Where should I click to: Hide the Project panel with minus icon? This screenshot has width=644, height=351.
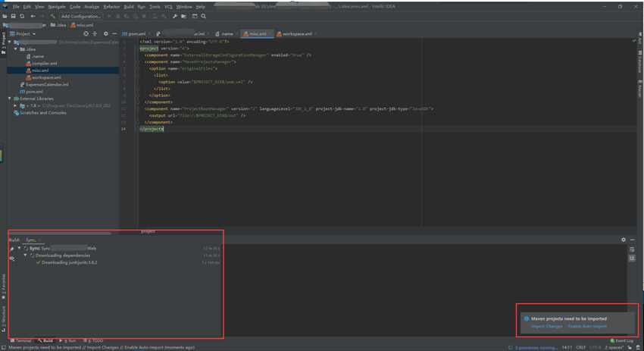(114, 33)
